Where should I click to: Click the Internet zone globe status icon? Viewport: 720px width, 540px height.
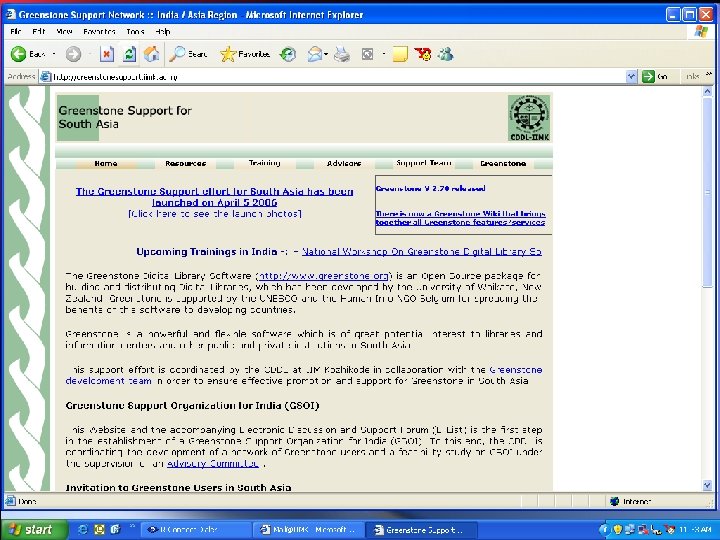coord(614,501)
